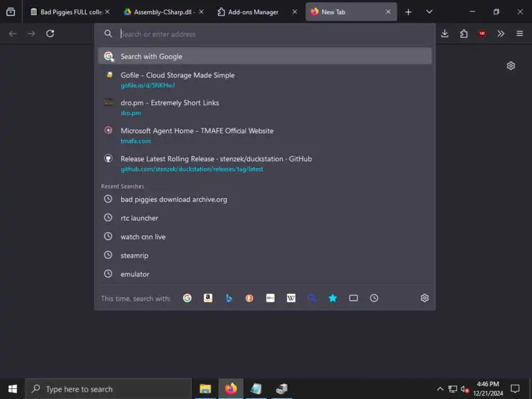Search open tabs with tab icon
The image size is (532, 399).
[x=353, y=298]
